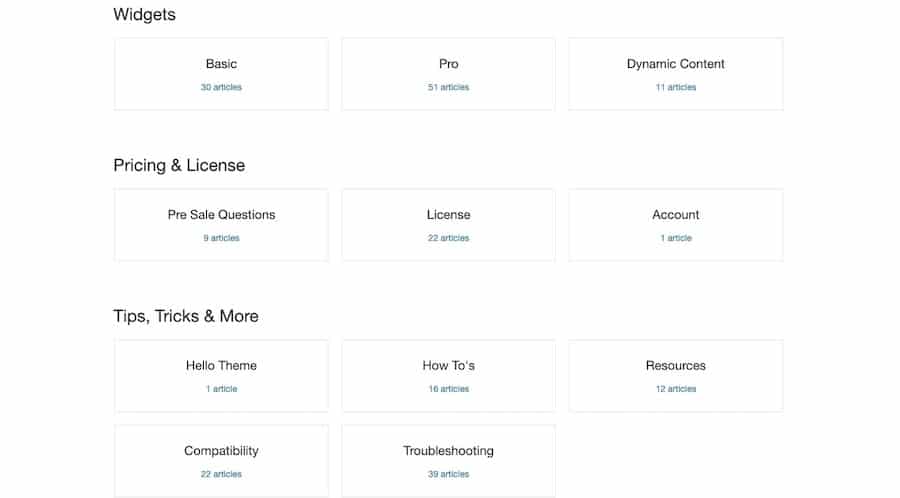
Task: Open the Account category card
Action: point(676,215)
